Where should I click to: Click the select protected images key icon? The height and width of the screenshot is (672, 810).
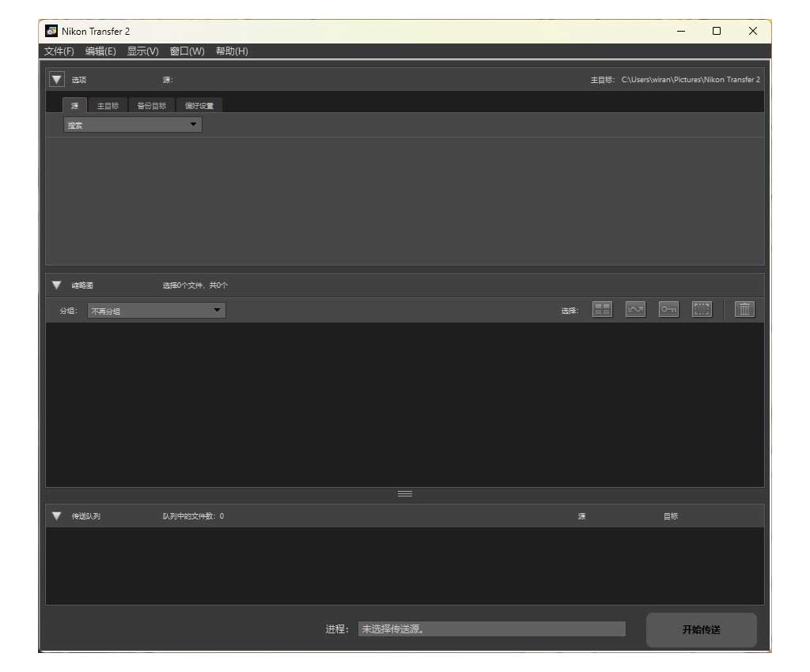click(669, 310)
